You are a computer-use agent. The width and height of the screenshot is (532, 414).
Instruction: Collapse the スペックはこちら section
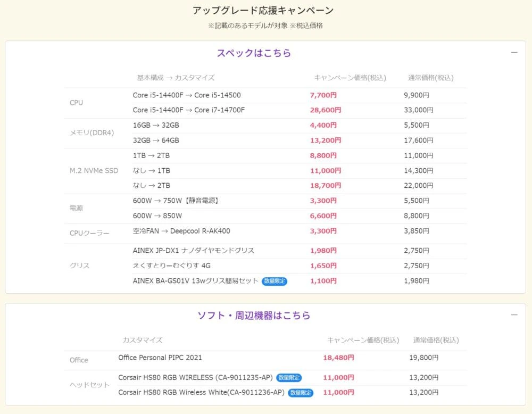click(x=514, y=53)
